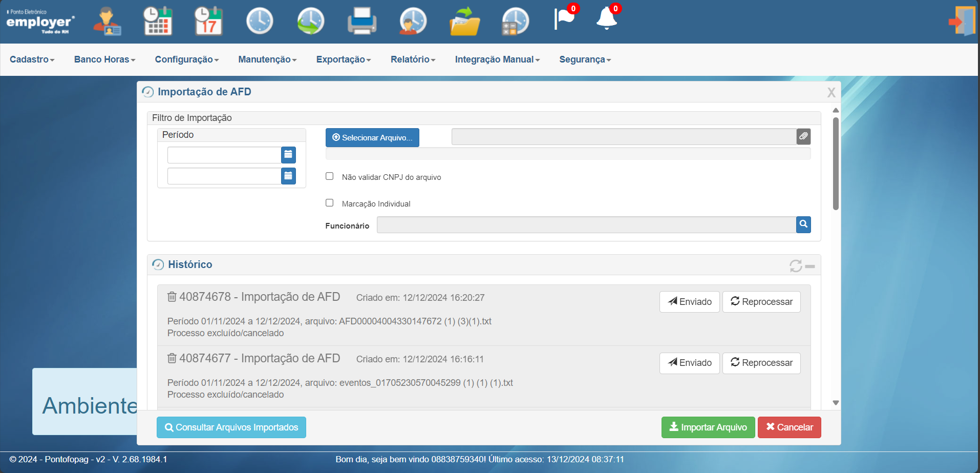Screen dimensions: 980x473
Task: Click text 'AFD00004004330147672 (1) (3)(1).txt' line
Action: point(329,321)
